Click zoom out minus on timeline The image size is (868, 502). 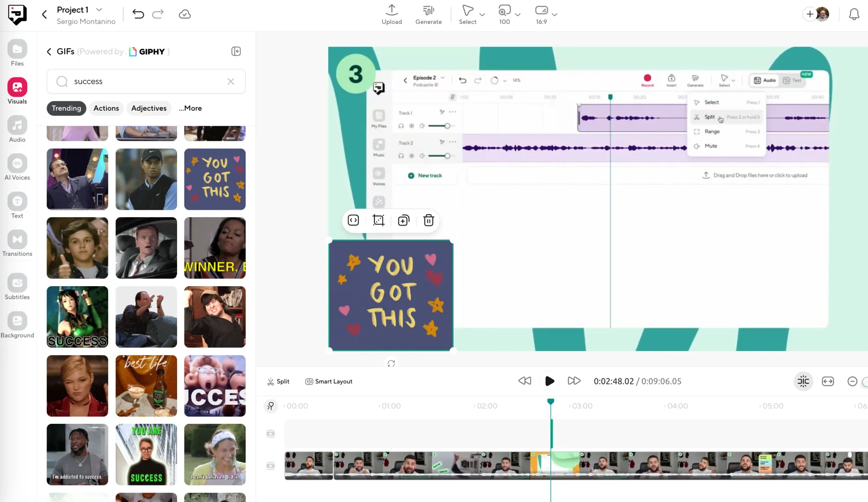point(852,381)
